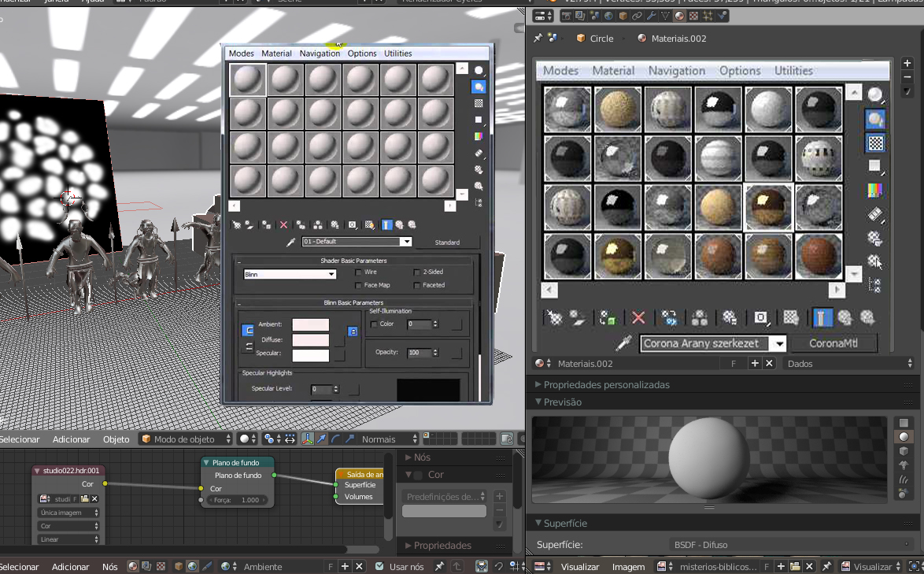Open the Adicionar menu in 3D view header
This screenshot has height=574, width=924.
pyautogui.click(x=72, y=439)
